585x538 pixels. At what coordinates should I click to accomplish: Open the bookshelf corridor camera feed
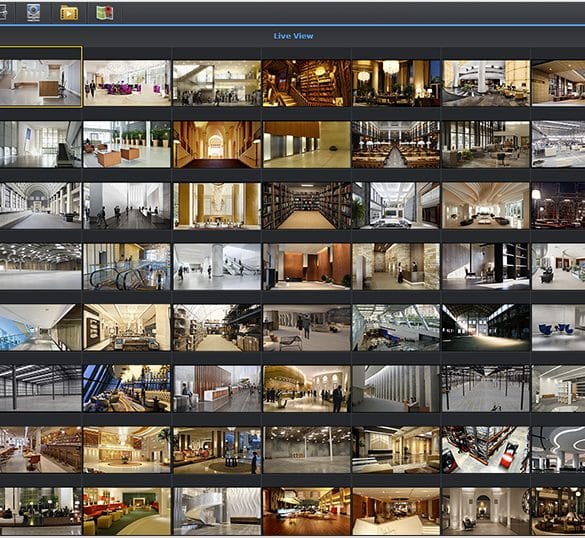pyautogui.click(x=307, y=206)
